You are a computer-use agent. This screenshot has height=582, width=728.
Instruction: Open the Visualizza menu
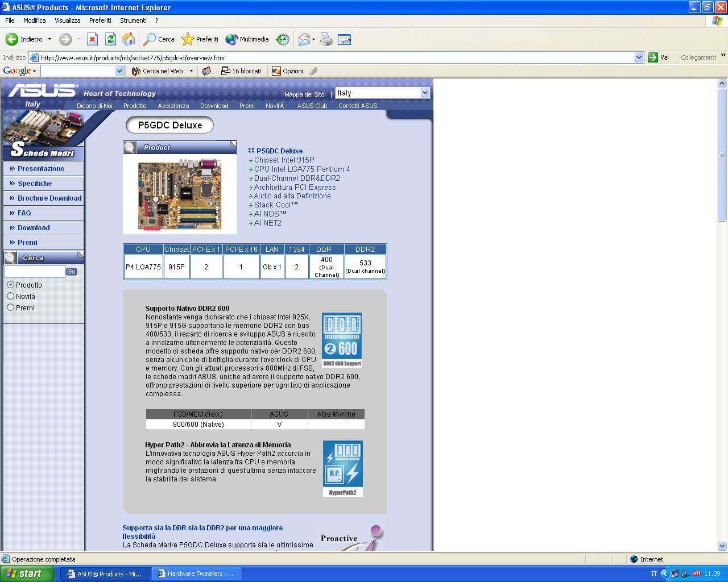pos(68,20)
